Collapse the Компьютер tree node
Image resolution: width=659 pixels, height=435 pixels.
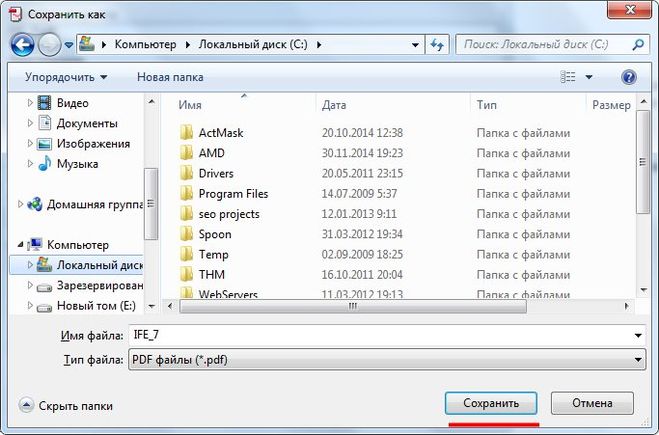[x=20, y=244]
